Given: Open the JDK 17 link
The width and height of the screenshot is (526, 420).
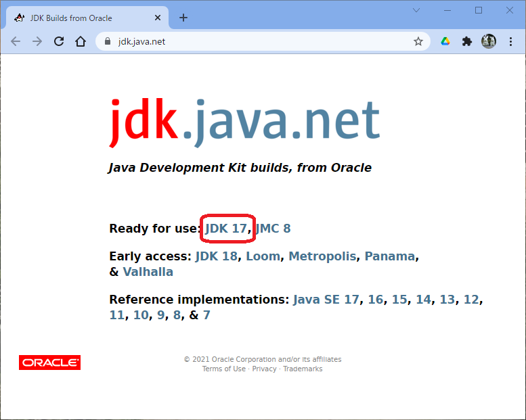Looking at the screenshot, I should point(226,229).
